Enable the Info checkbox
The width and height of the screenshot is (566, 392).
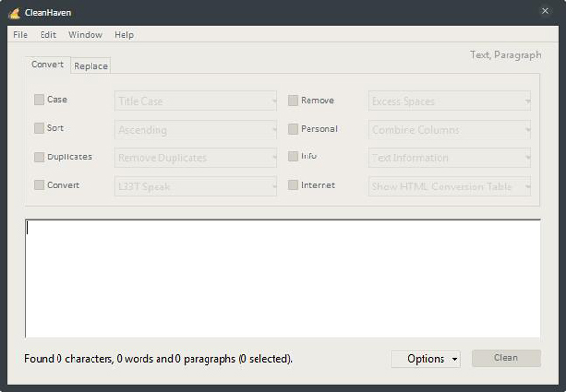[292, 156]
